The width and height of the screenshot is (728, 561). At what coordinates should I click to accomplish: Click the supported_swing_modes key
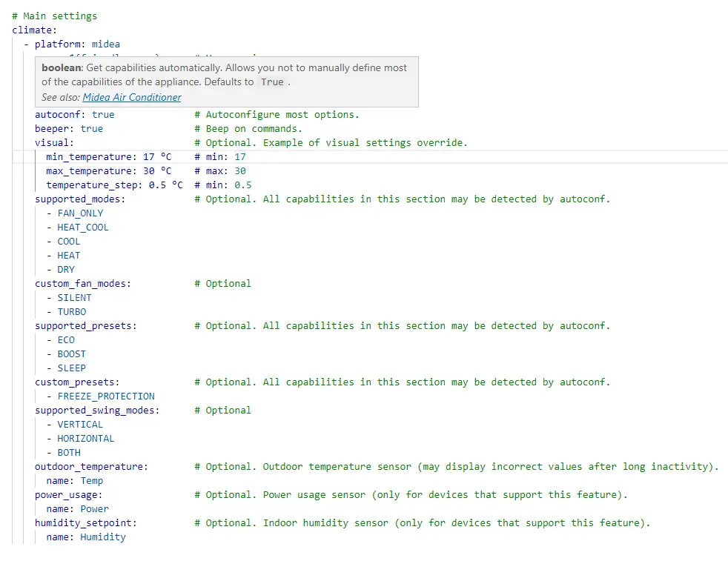95,411
